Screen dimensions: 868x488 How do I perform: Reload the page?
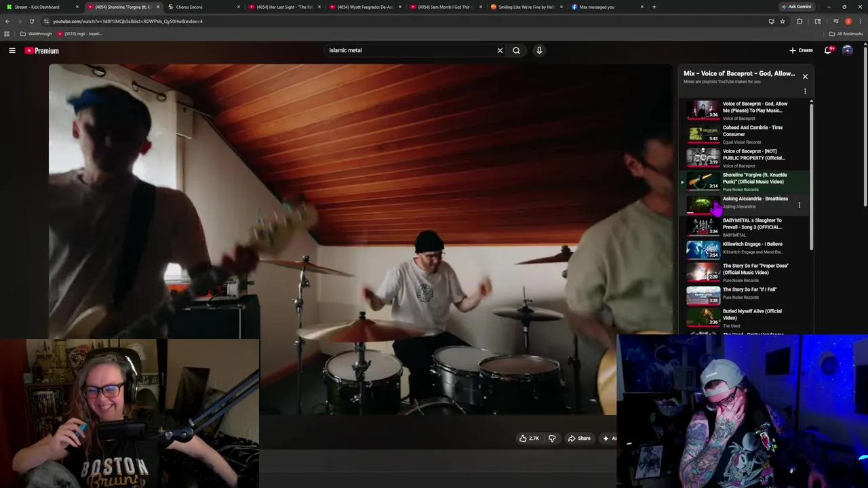[x=31, y=21]
